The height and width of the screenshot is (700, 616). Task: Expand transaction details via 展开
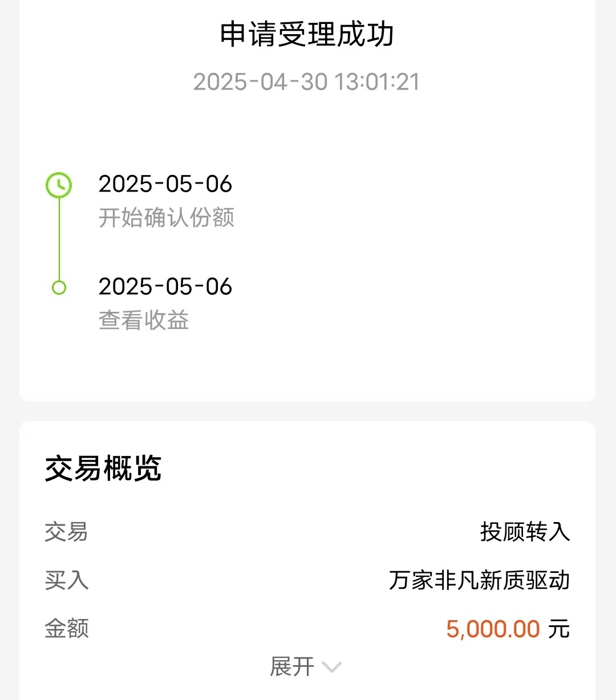[x=292, y=666]
